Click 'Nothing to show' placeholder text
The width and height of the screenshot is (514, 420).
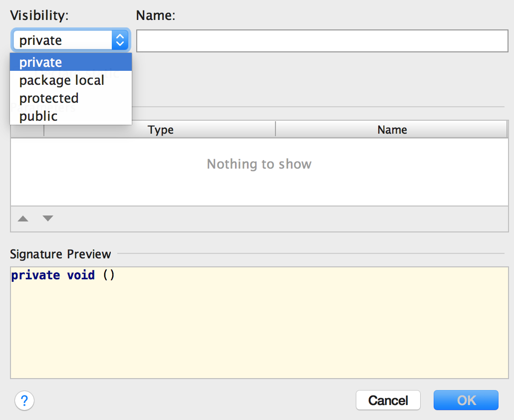(x=259, y=164)
